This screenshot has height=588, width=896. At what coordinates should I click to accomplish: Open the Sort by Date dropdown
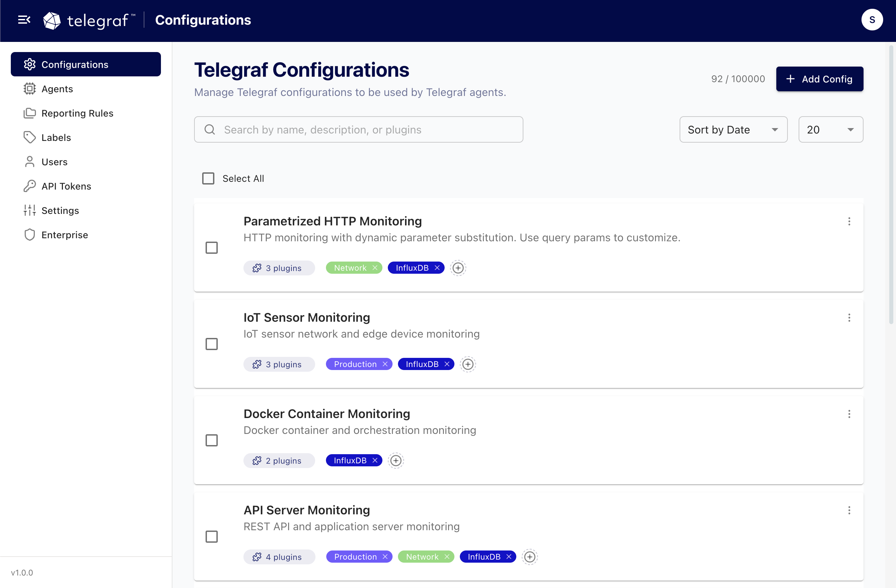tap(733, 129)
